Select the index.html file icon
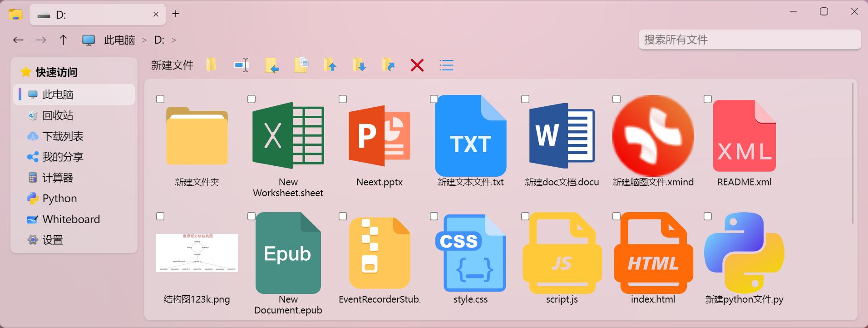868x328 pixels. tap(653, 253)
